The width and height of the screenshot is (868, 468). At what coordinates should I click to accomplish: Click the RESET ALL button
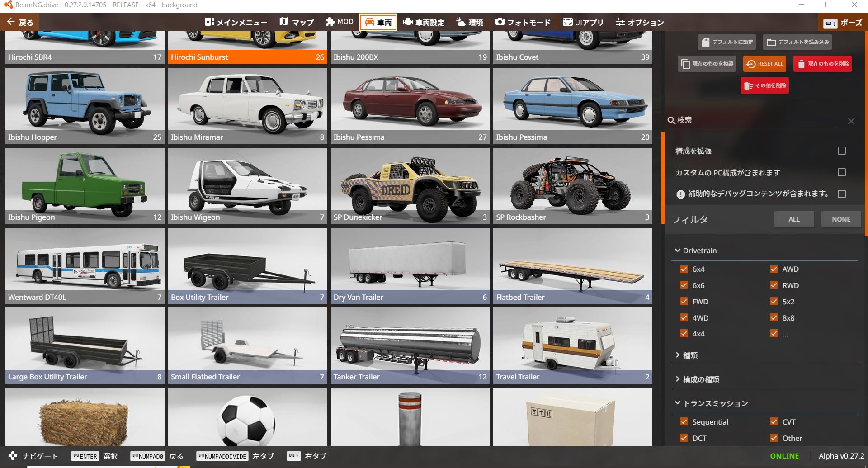tap(765, 64)
